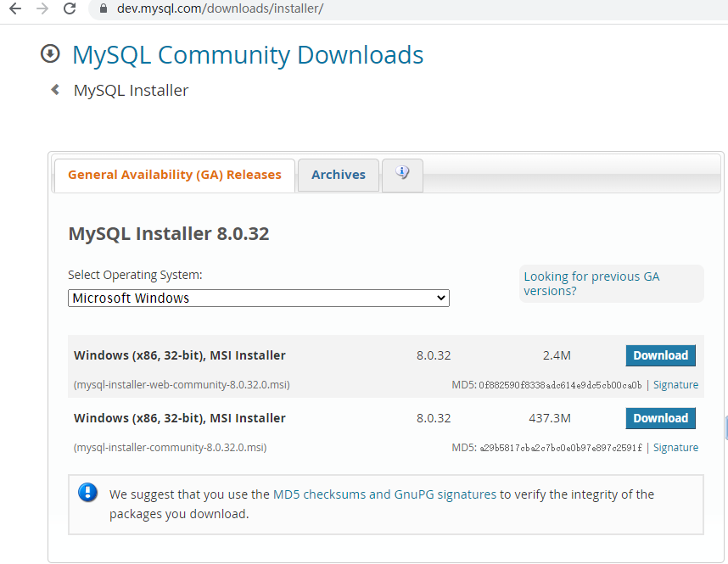Image resolution: width=728 pixels, height=564 pixels.
Task: Switch to the Archives tab
Action: [x=339, y=175]
